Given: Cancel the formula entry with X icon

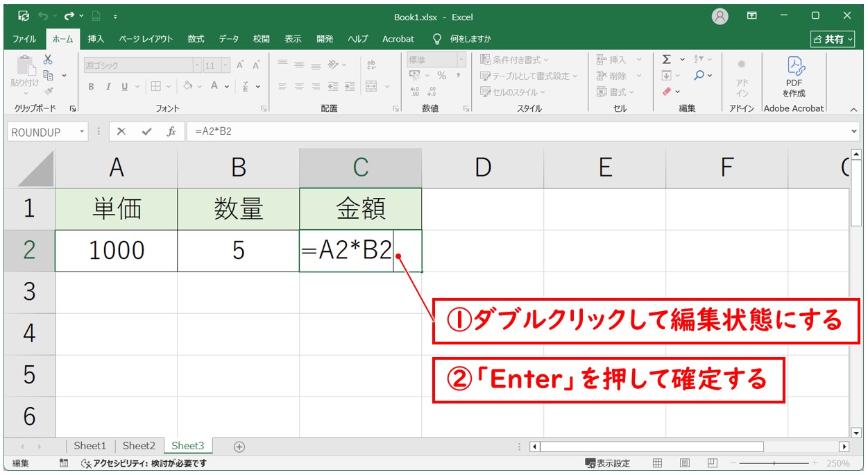Looking at the screenshot, I should (121, 131).
